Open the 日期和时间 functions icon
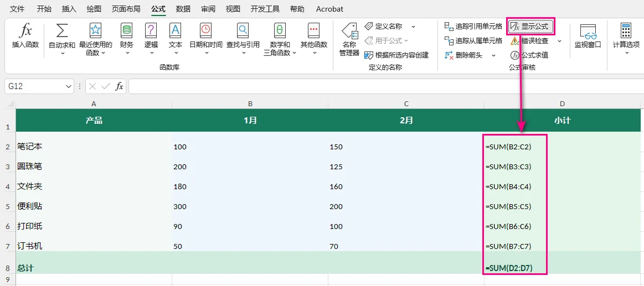The image size is (644, 286). click(x=206, y=30)
